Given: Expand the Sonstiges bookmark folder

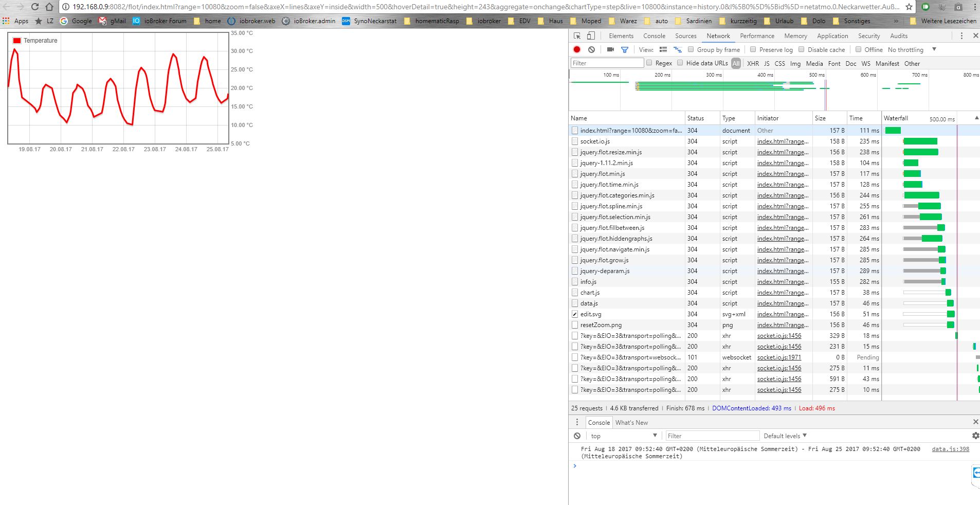Looking at the screenshot, I should click(851, 21).
